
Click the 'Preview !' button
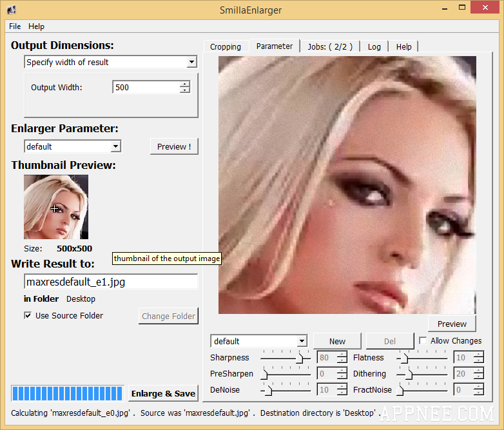(174, 146)
